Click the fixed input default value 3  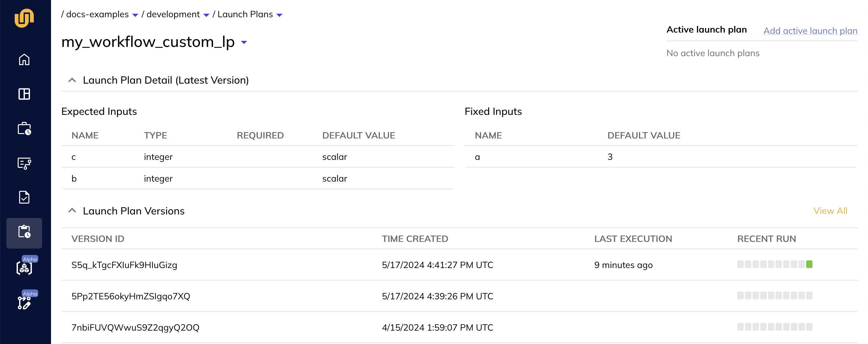pyautogui.click(x=610, y=157)
